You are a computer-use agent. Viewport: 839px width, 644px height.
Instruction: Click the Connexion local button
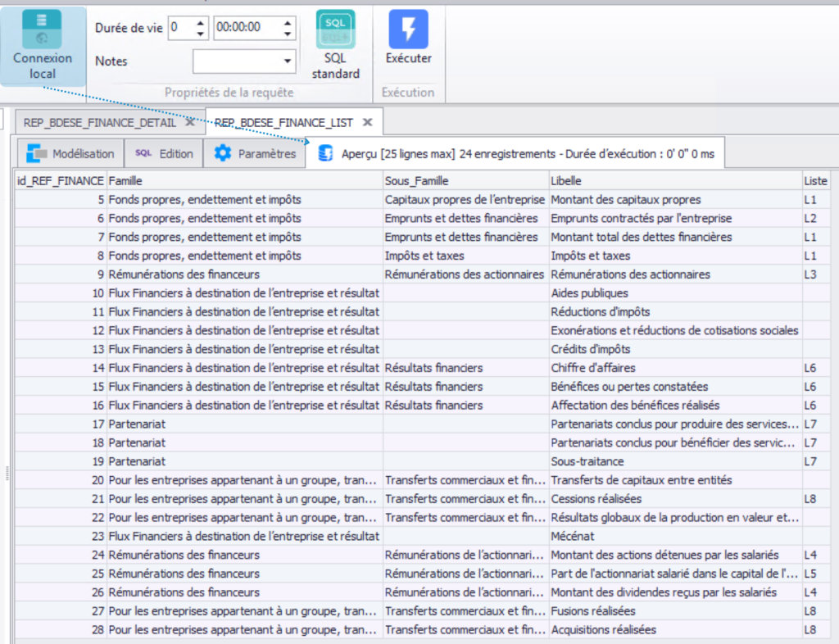pyautogui.click(x=43, y=46)
